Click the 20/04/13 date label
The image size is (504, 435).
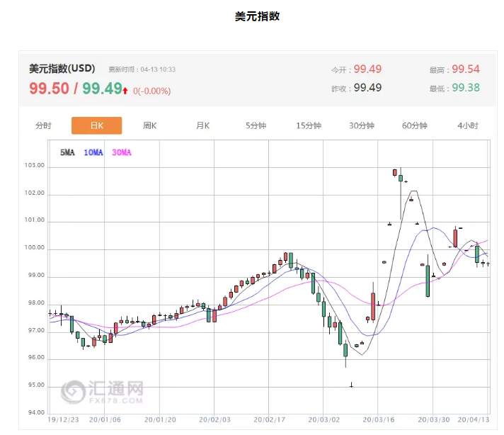click(x=473, y=420)
